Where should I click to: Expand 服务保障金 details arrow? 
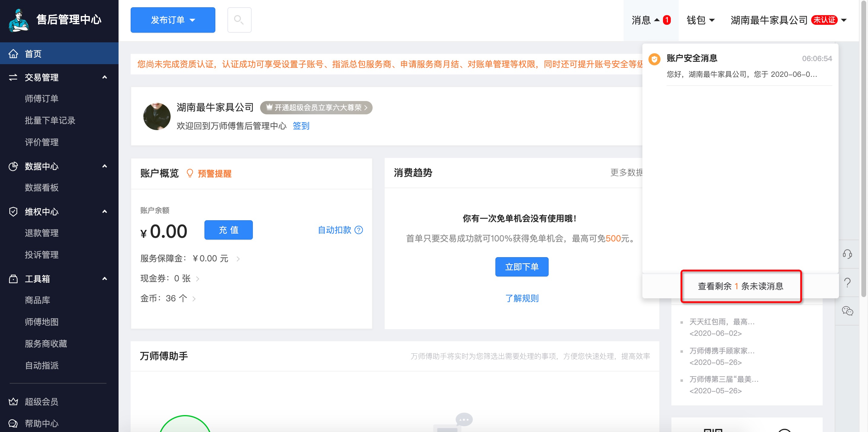(x=238, y=258)
